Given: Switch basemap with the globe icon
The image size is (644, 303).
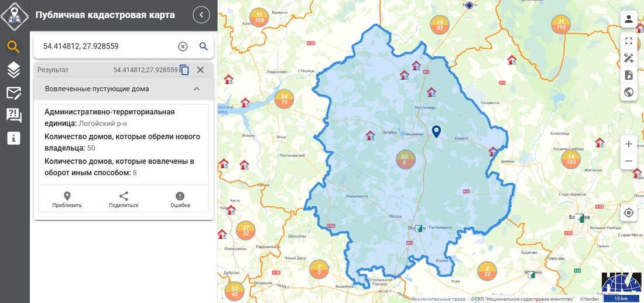Looking at the screenshot, I should click(x=629, y=92).
